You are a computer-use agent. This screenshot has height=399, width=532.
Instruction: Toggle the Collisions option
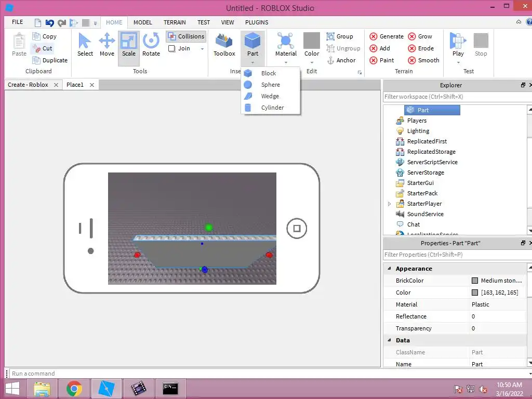coord(187,36)
